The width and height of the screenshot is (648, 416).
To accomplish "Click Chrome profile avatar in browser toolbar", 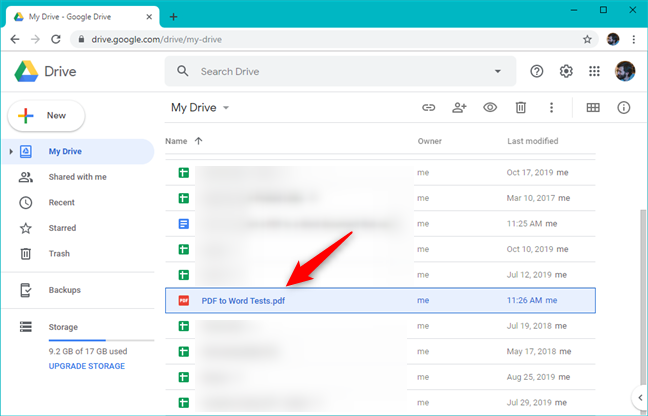I will (x=613, y=40).
